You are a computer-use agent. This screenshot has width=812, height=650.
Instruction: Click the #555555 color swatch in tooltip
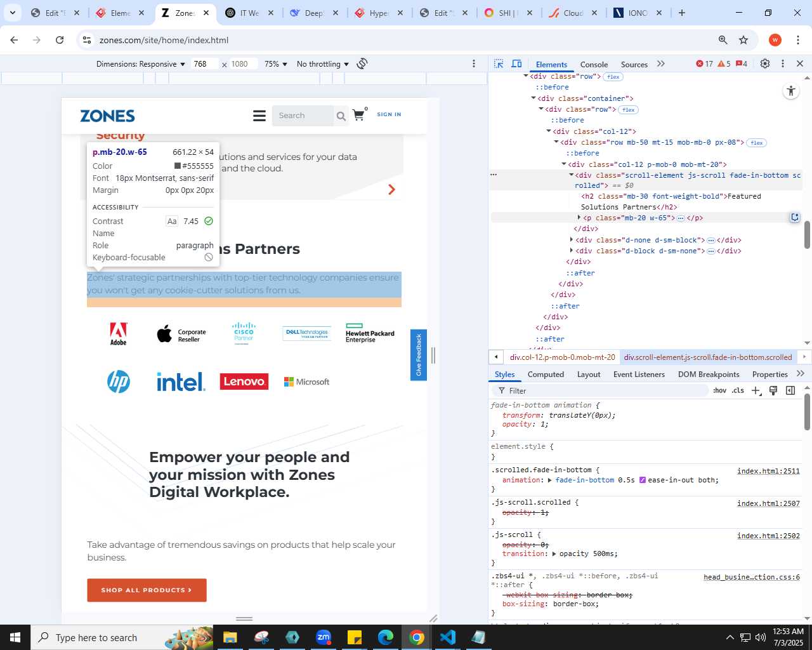pos(178,166)
